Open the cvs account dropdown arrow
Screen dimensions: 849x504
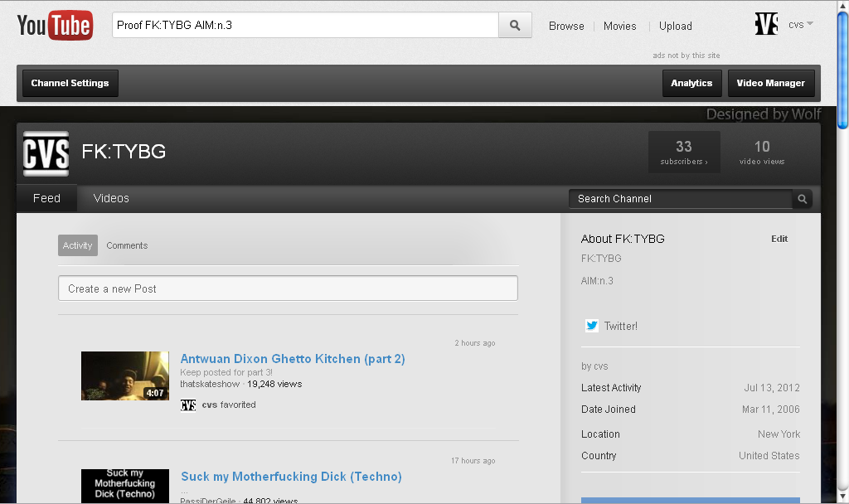coord(810,24)
